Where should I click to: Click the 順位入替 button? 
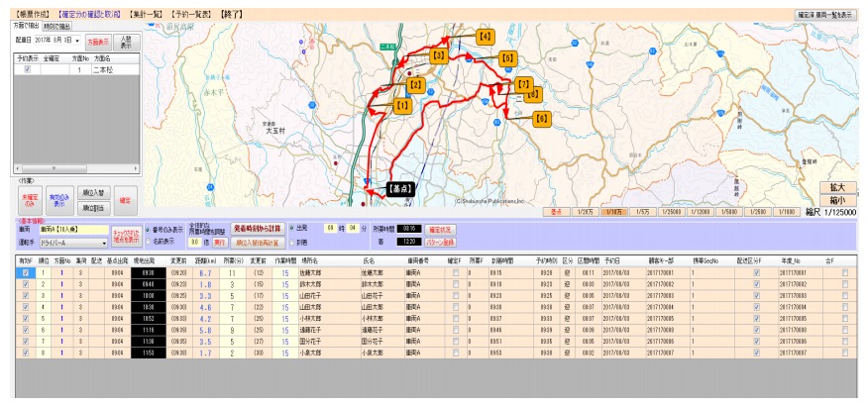93,192
